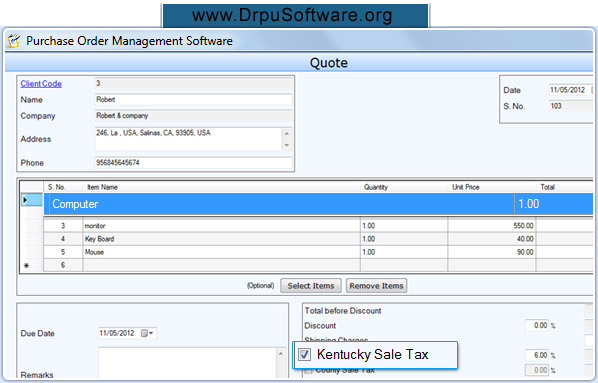The image size is (598, 383).
Task: Click the Purchase Order app icon in title bar
Action: pyautogui.click(x=14, y=40)
